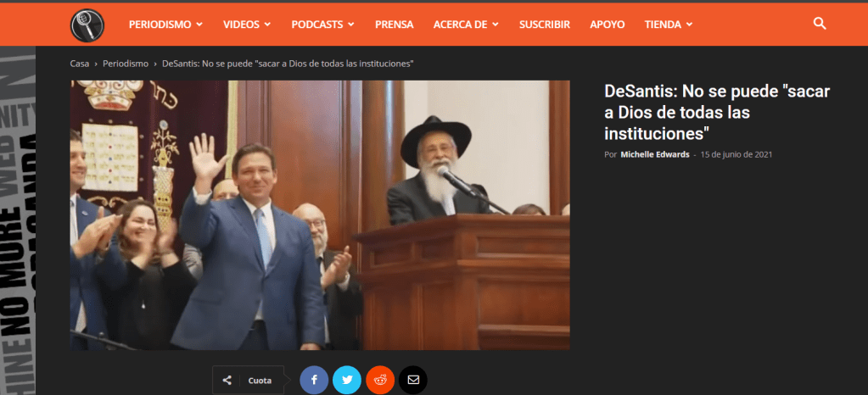Click the magnifying glass site logo
Viewport: 868px width, 395px height.
87,25
